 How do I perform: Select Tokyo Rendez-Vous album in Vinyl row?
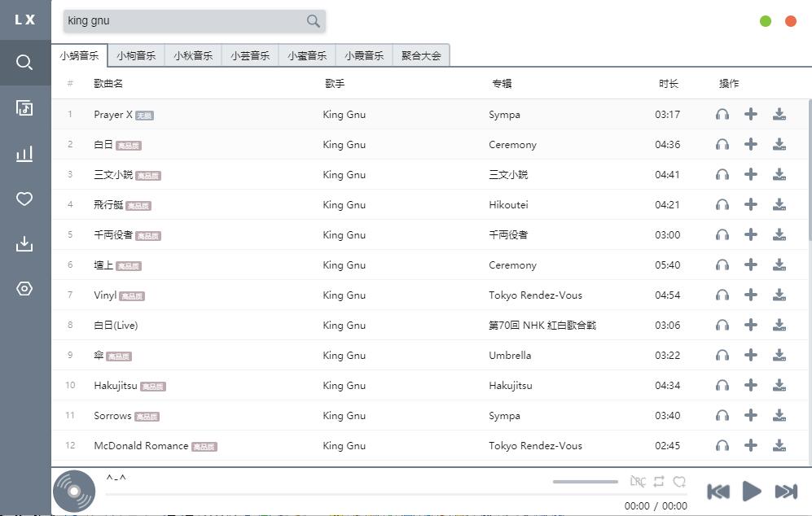535,295
